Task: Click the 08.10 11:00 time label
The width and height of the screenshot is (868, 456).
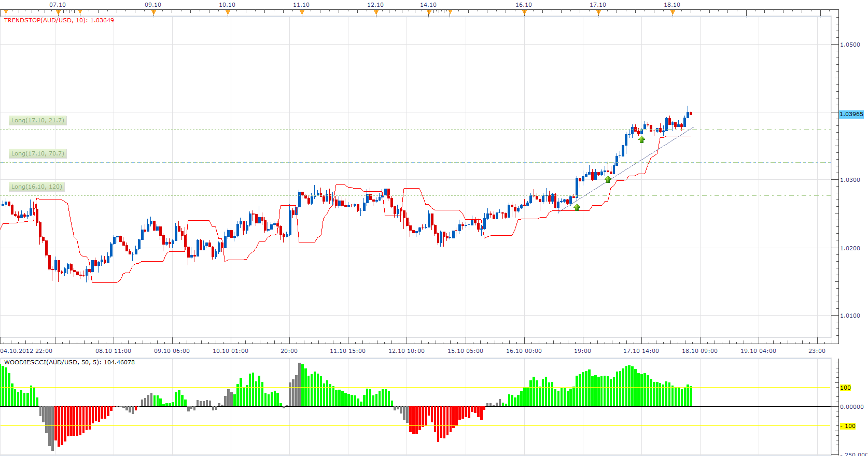Action: point(113,351)
